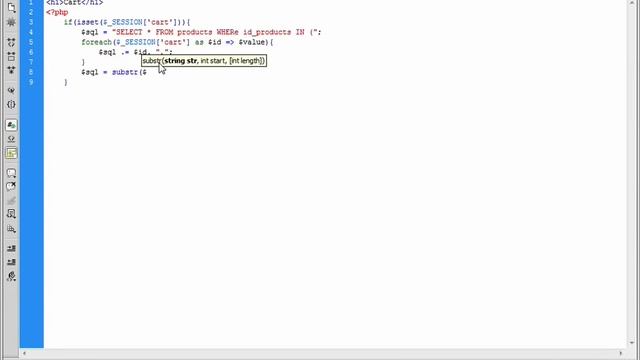This screenshot has width=640, height=360.
Task: Click line number 8 in the gutter
Action: point(31,72)
